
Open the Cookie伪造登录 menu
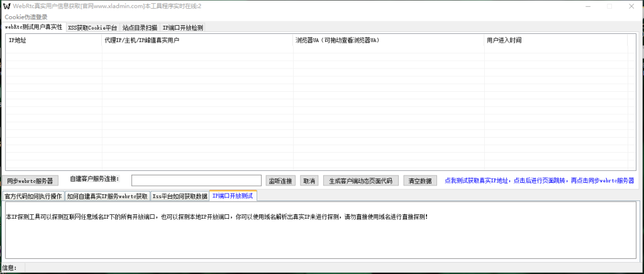(x=25, y=17)
